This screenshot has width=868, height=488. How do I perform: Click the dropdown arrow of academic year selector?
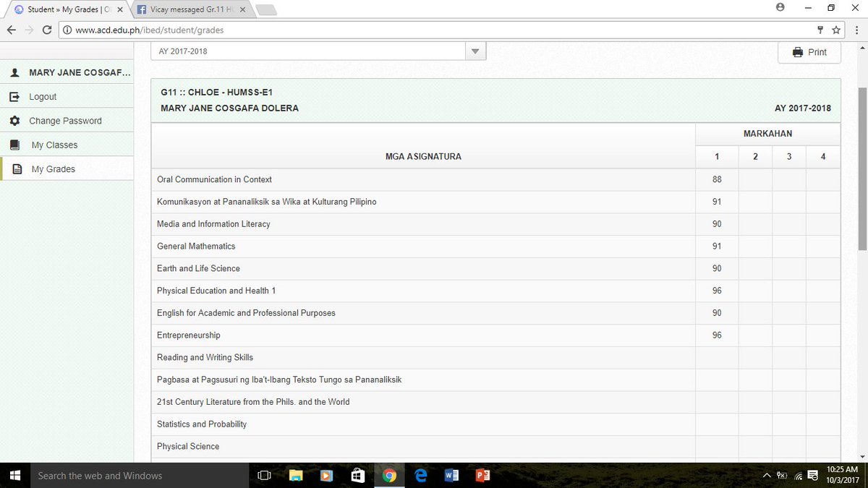click(x=475, y=51)
